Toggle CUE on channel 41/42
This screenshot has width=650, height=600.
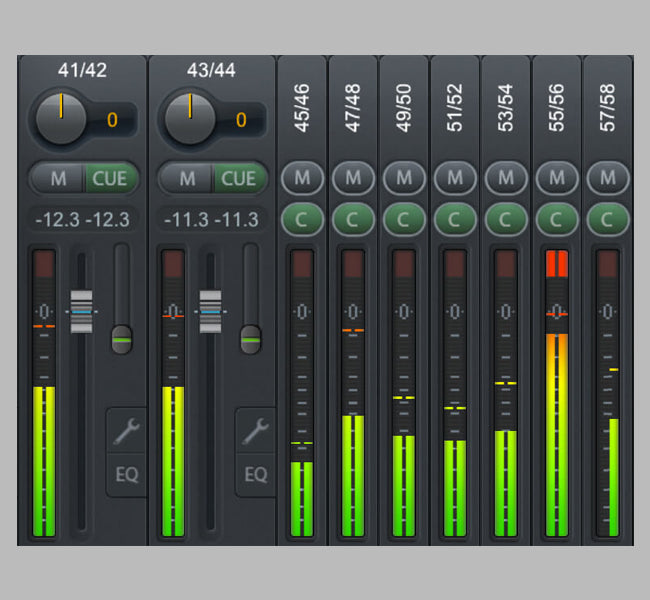pyautogui.click(x=111, y=179)
